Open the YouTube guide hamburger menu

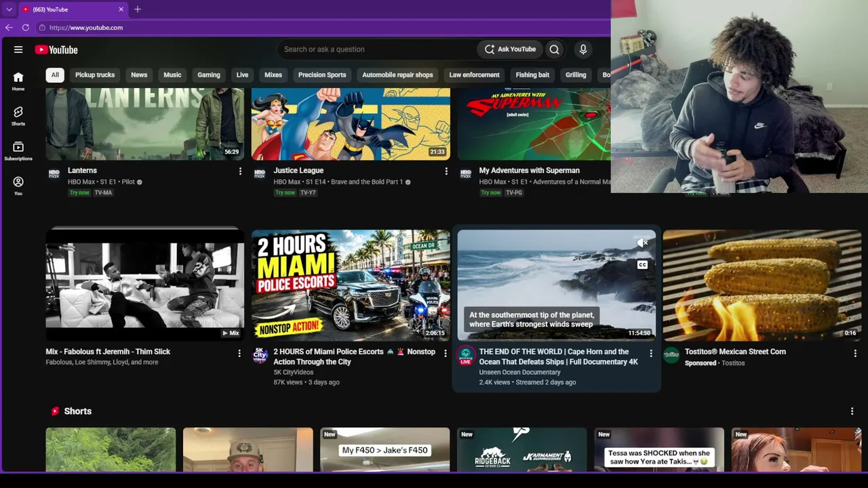[18, 49]
